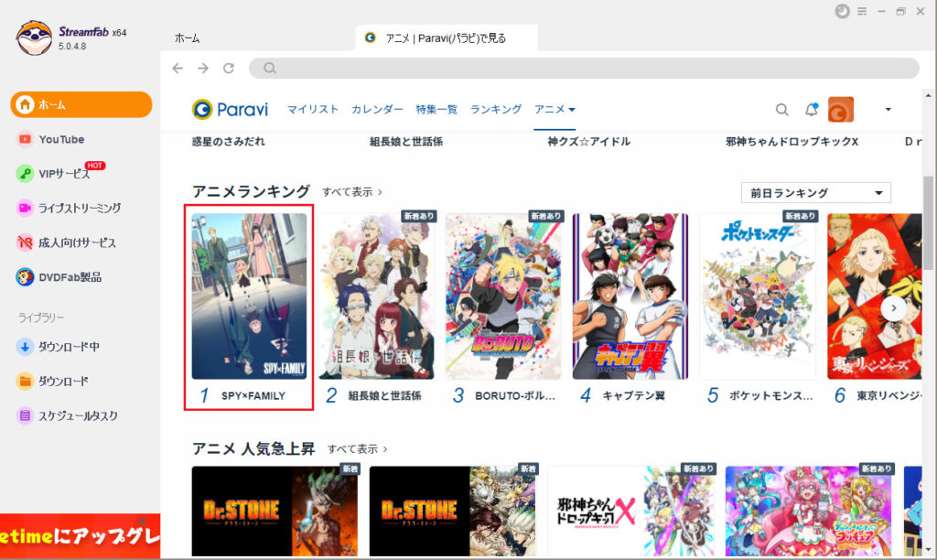
Task: Focus the URL address bar
Action: pos(584,68)
